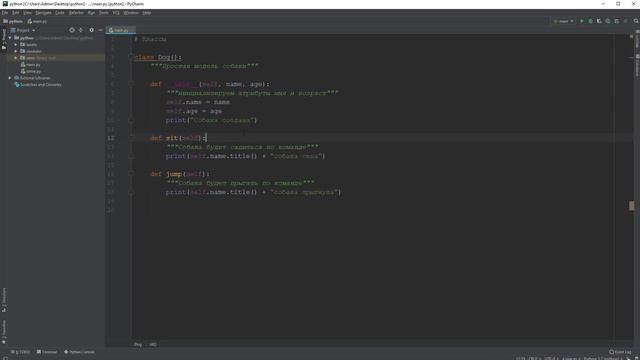The height and width of the screenshot is (360, 640).
Task: Open the Favorites tool window stripe
Action: pos(4,331)
